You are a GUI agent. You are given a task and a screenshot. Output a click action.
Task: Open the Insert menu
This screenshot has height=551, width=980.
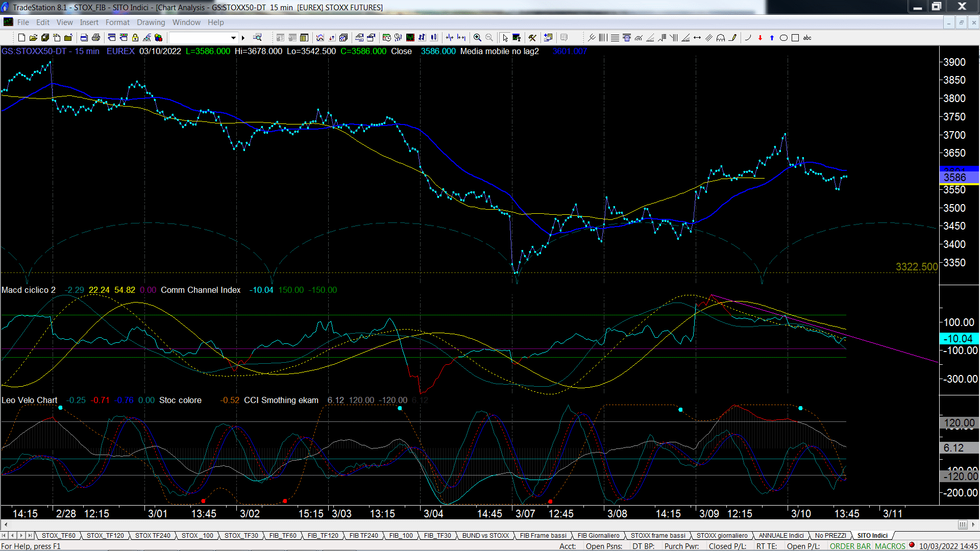[89, 22]
